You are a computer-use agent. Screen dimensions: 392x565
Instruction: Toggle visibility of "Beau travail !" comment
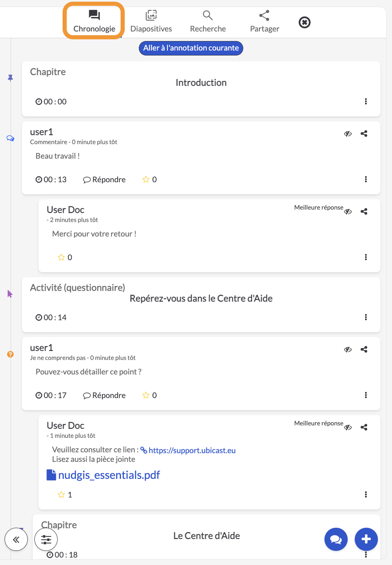pyautogui.click(x=348, y=134)
